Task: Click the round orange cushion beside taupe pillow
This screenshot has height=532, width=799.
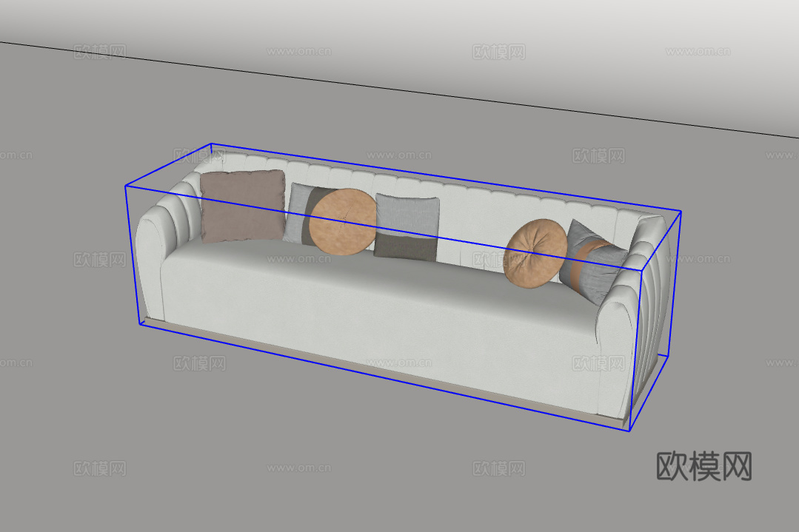Action: pyautogui.click(x=343, y=221)
